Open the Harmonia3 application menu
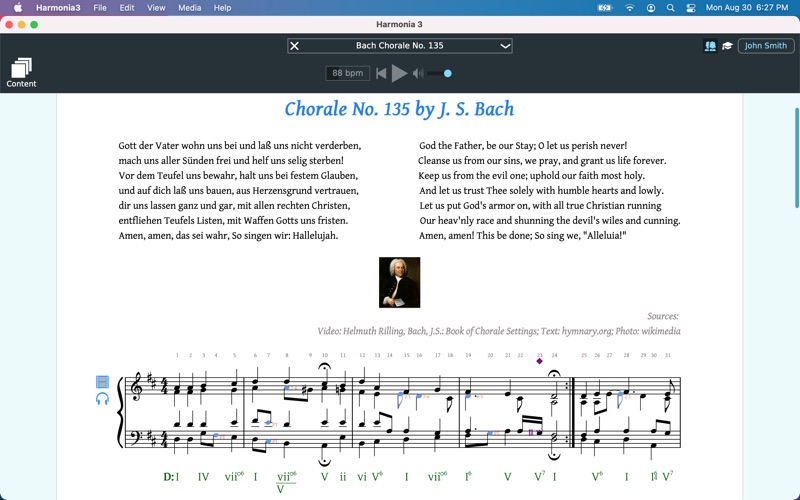Image resolution: width=800 pixels, height=500 pixels. pos(58,8)
